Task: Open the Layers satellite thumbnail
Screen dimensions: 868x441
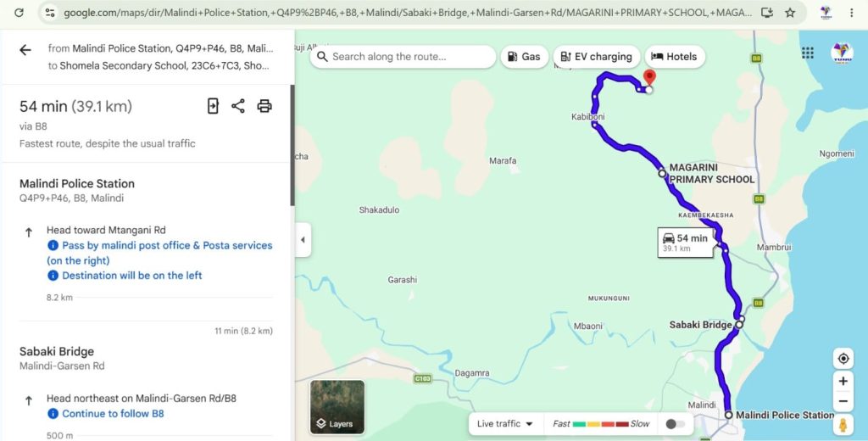Action: (337, 406)
